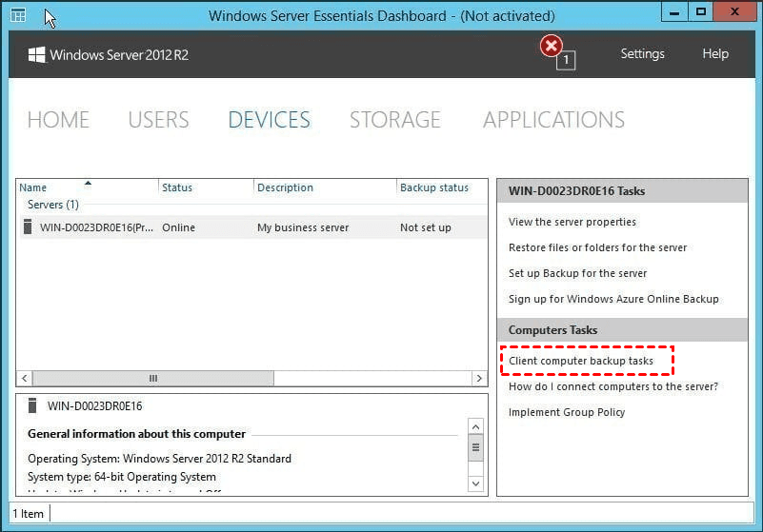
Task: Click the details pane scroll up arrow
Action: pos(476,427)
